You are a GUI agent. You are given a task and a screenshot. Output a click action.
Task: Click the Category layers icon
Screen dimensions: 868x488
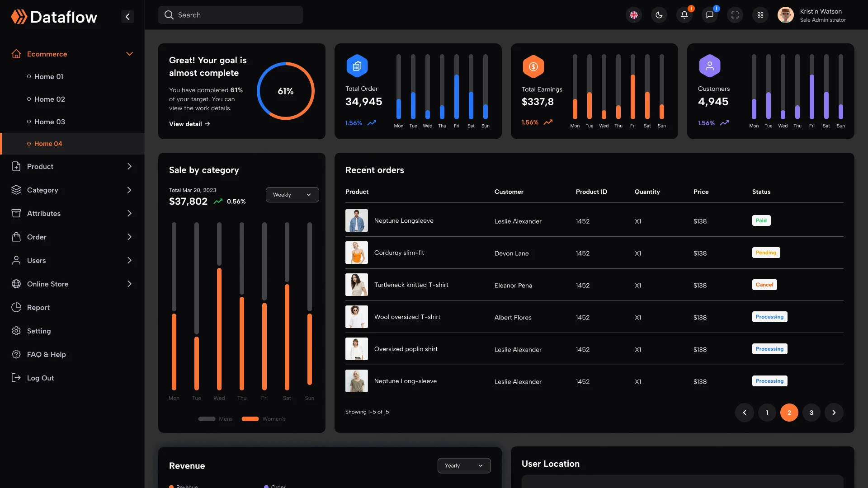click(x=16, y=190)
